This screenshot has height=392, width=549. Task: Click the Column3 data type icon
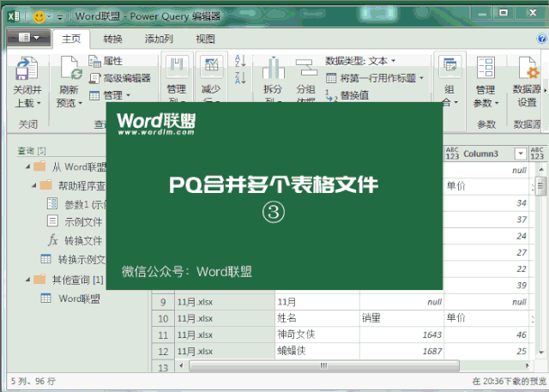(452, 154)
